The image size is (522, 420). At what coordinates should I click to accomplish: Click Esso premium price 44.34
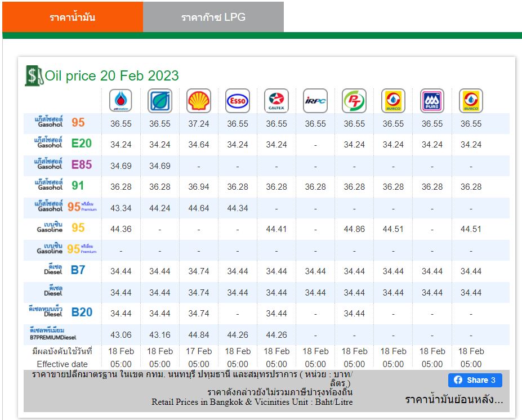[x=238, y=208]
